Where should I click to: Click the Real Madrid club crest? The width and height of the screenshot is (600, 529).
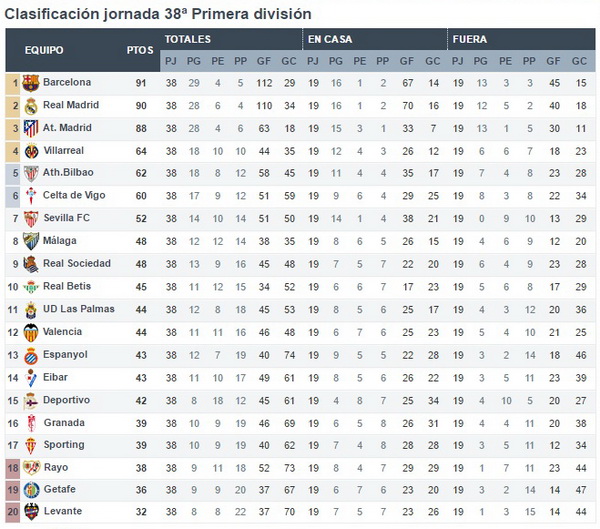click(31, 106)
